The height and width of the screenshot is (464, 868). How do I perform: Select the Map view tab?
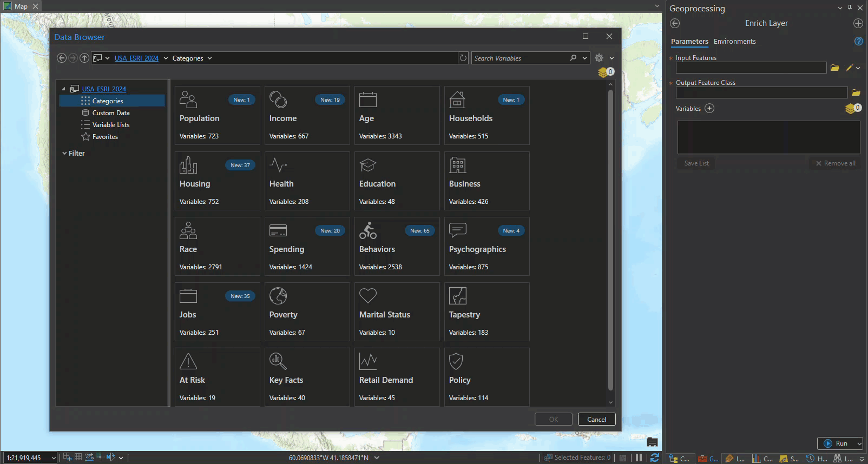coord(21,6)
